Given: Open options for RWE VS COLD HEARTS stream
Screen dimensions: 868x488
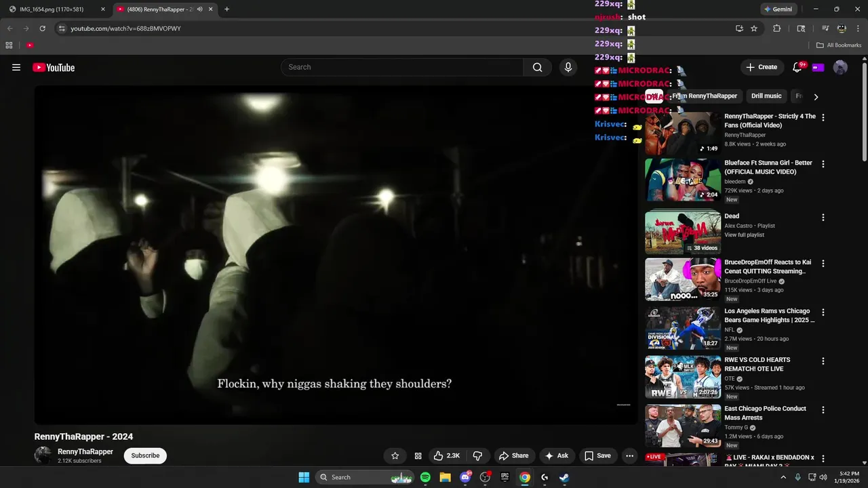Looking at the screenshot, I should [823, 361].
